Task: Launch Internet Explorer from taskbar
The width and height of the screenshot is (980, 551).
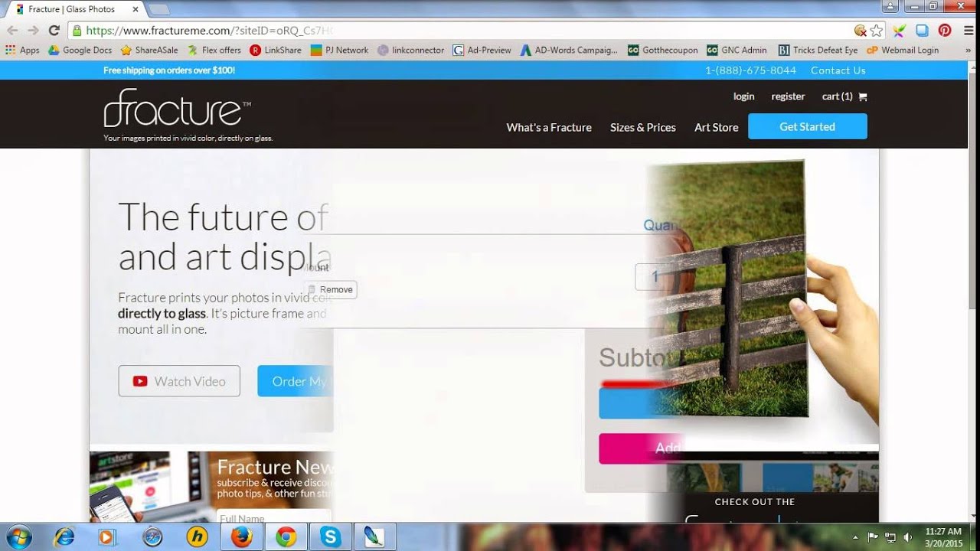Action: coord(64,537)
